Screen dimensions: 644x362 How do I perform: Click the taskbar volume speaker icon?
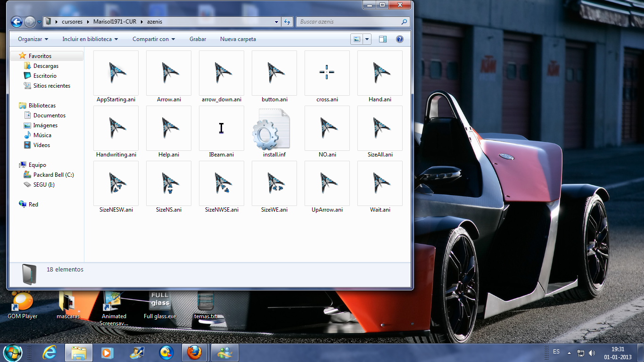click(592, 353)
